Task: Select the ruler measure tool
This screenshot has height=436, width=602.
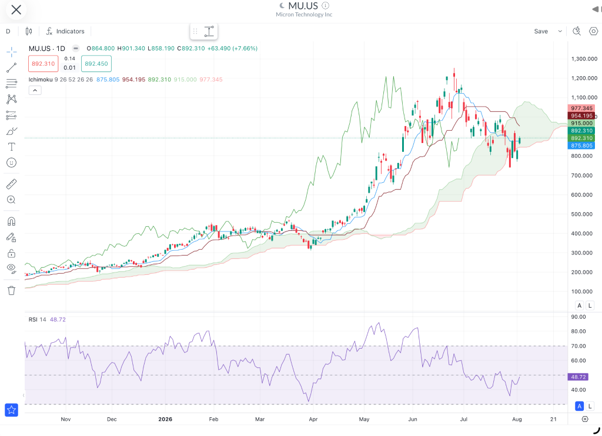Action: click(x=12, y=184)
